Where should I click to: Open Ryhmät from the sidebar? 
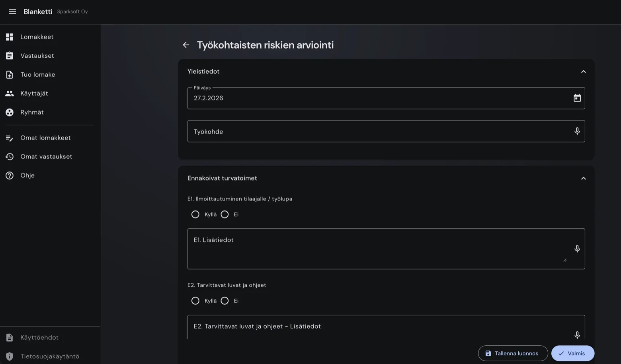point(32,113)
